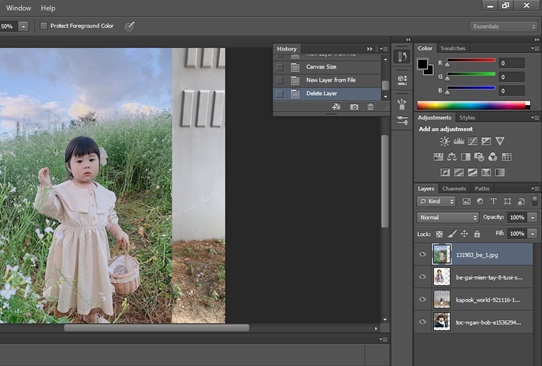The width and height of the screenshot is (542, 366).
Task: Hide the 131903_be_1.jpg layer
Action: (422, 254)
